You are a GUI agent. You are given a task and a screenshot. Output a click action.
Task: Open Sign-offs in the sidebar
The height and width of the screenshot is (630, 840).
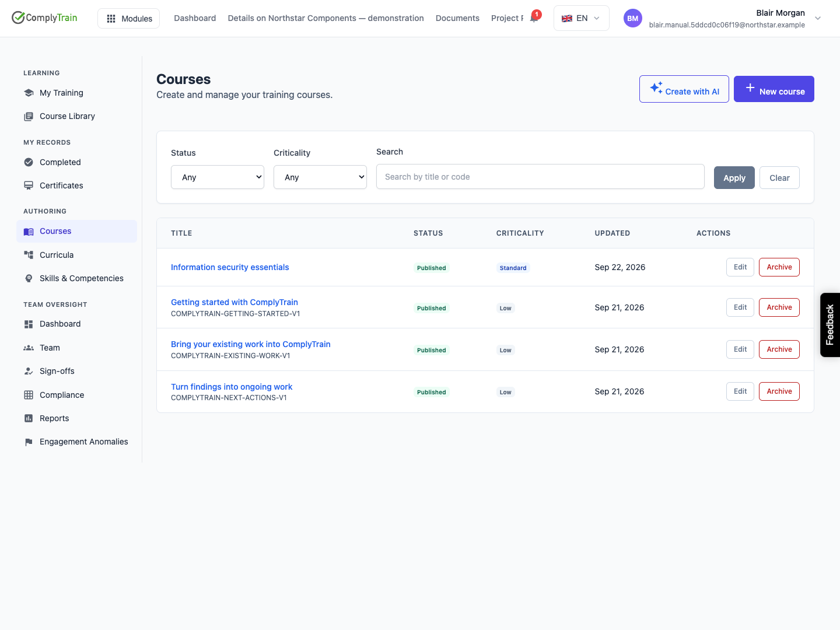click(76, 371)
